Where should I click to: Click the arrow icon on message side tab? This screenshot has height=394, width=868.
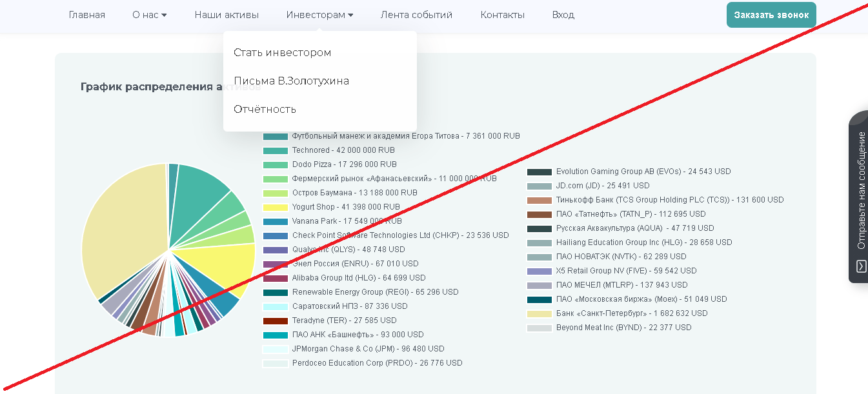(x=862, y=266)
